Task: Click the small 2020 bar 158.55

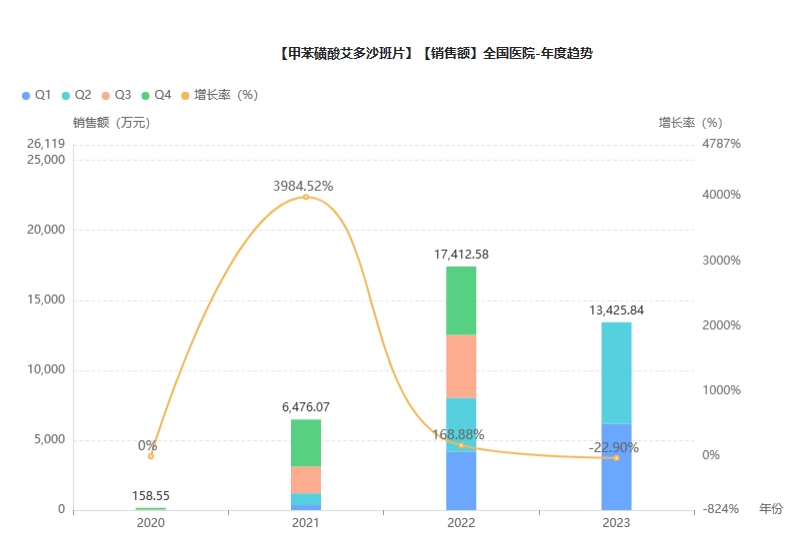Action: click(151, 508)
